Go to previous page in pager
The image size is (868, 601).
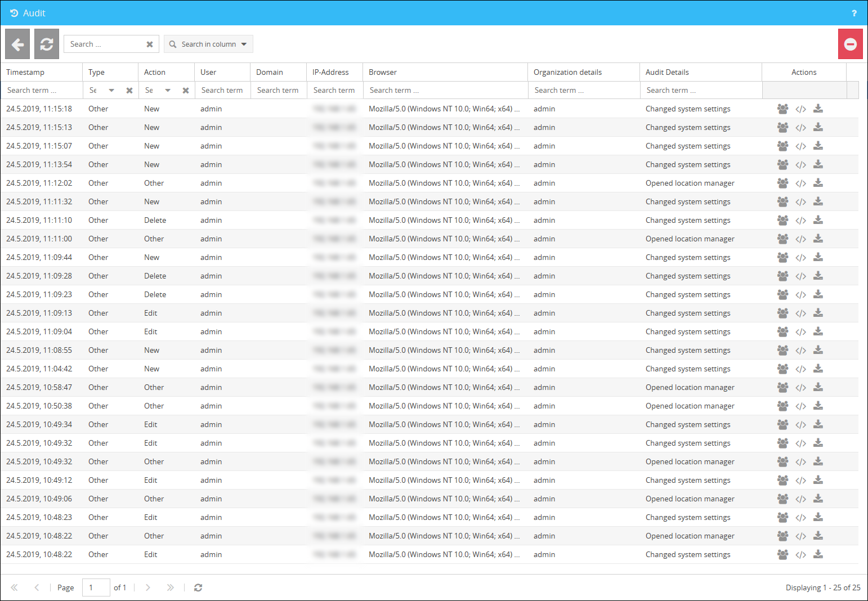coord(37,587)
